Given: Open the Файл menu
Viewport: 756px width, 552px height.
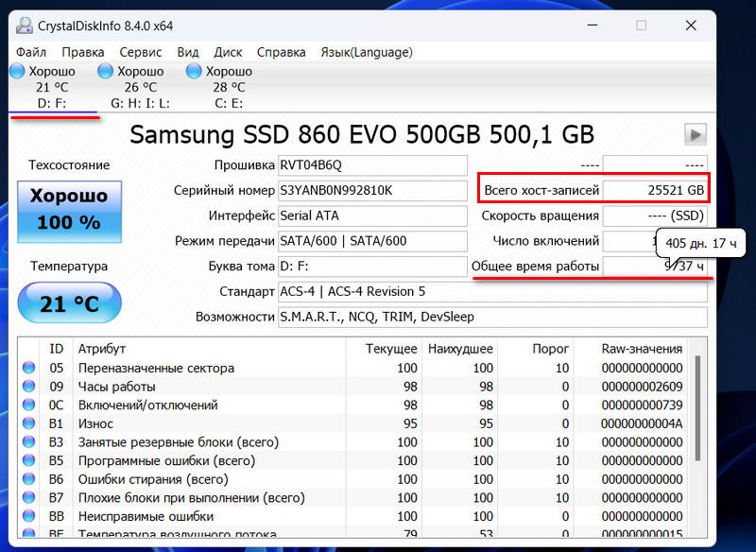Looking at the screenshot, I should click(x=31, y=52).
